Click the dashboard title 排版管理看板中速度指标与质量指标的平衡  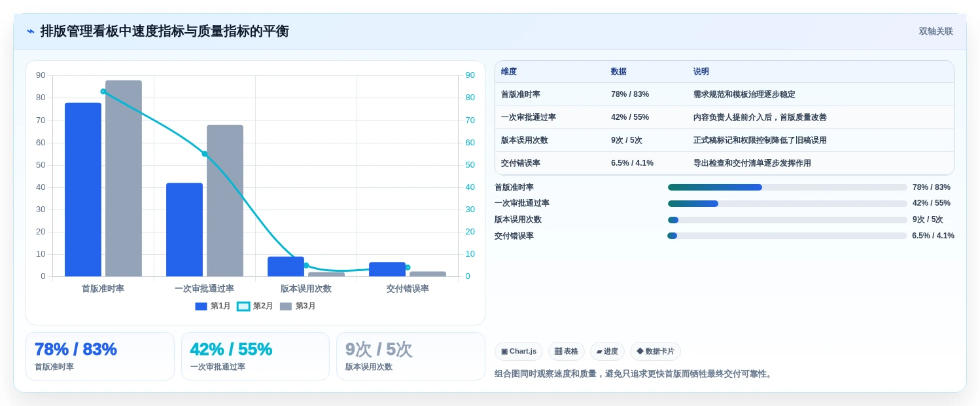tap(165, 31)
